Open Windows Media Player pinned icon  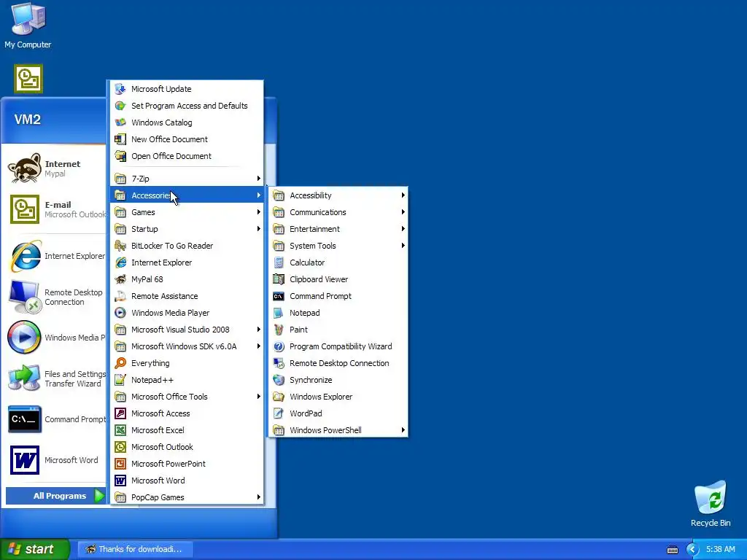coord(24,337)
